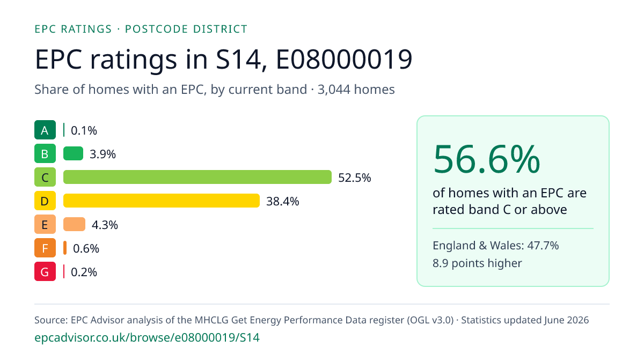This screenshot has height=362, width=644.
Task: Select the yellow band D badge
Action: [x=45, y=201]
